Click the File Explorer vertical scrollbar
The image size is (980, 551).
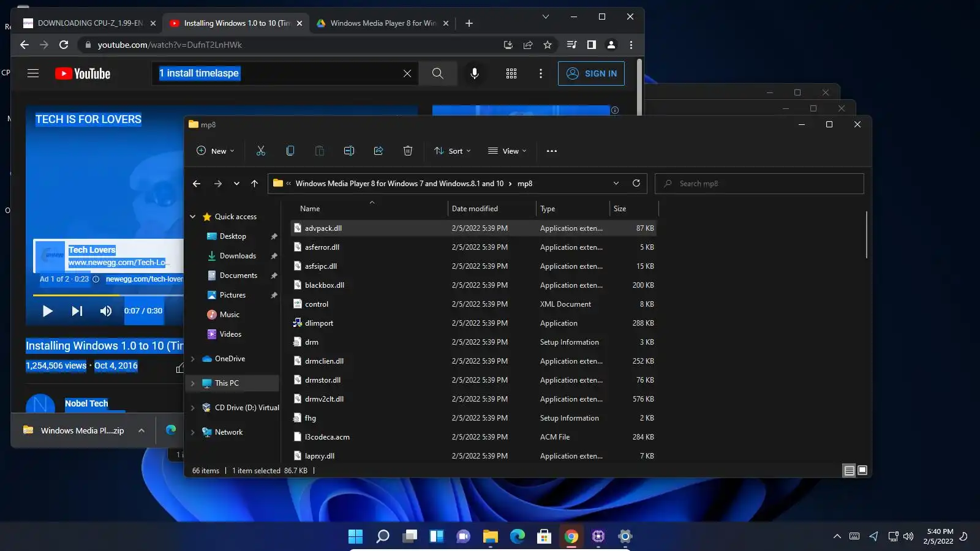(x=867, y=235)
